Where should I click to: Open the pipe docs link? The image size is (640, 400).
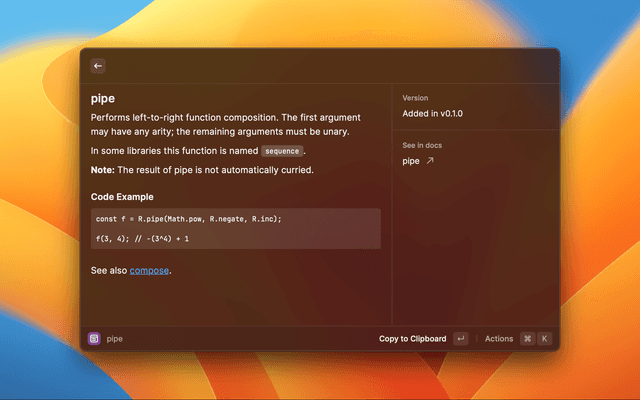(x=411, y=160)
